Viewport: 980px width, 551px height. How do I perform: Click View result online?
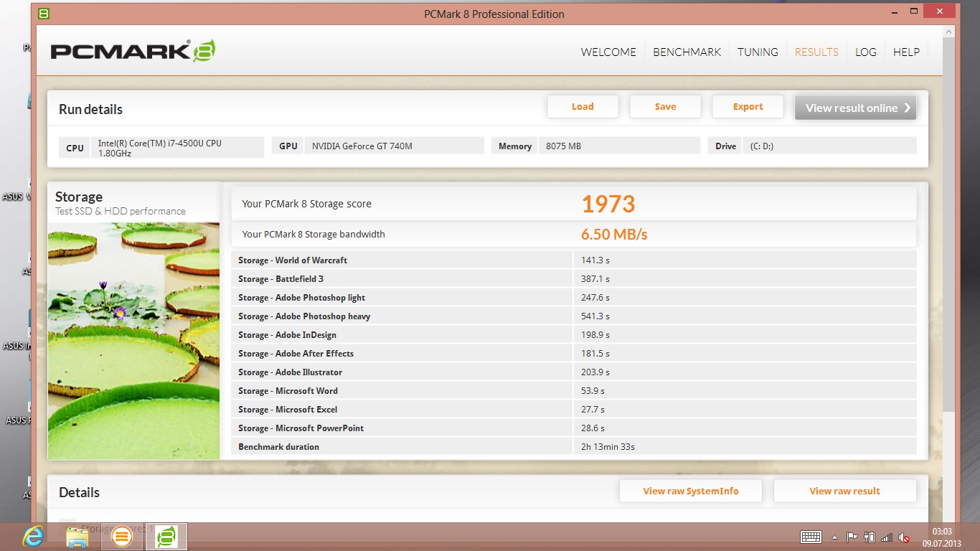pyautogui.click(x=855, y=108)
